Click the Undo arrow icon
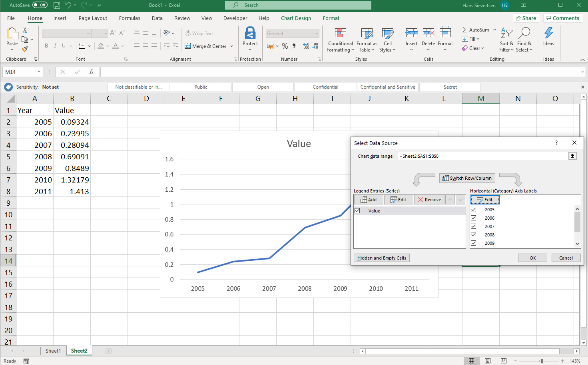The width and height of the screenshot is (588, 365). [x=68, y=5]
